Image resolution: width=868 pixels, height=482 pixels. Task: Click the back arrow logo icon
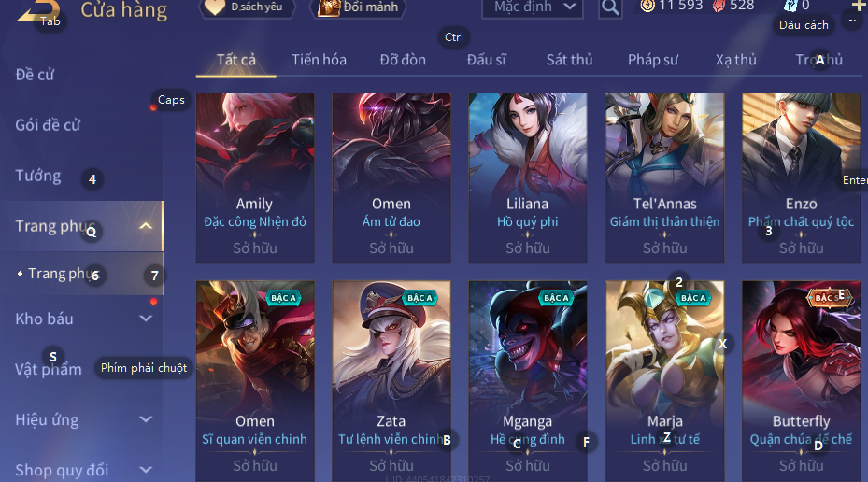[x=38, y=10]
